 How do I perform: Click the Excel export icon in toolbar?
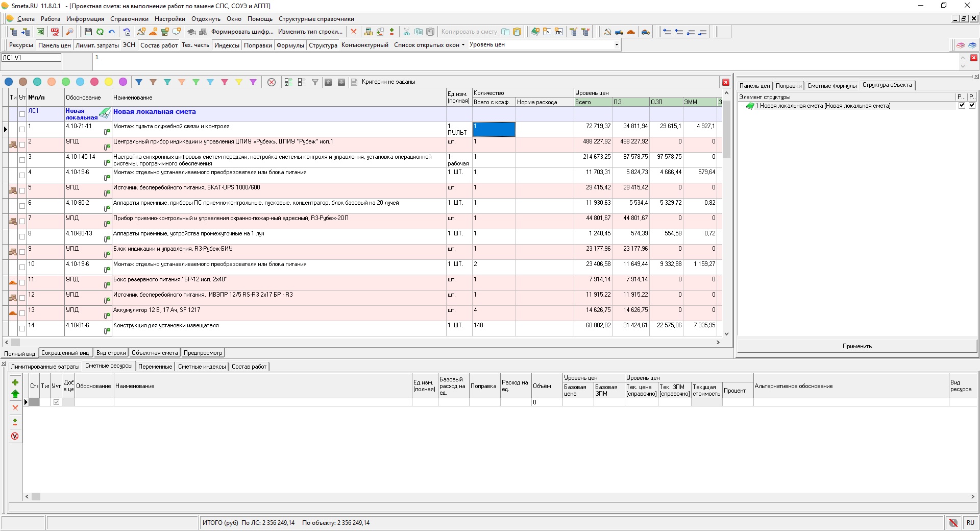pos(40,32)
